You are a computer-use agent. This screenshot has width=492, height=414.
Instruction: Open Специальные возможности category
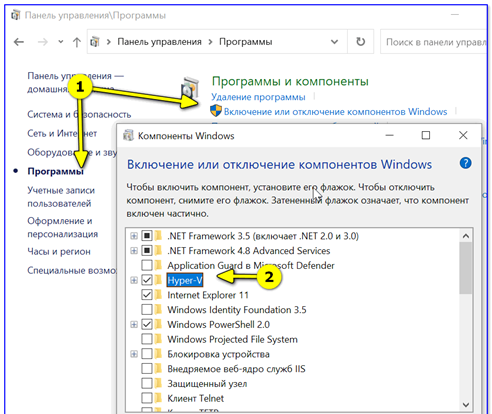(72, 270)
